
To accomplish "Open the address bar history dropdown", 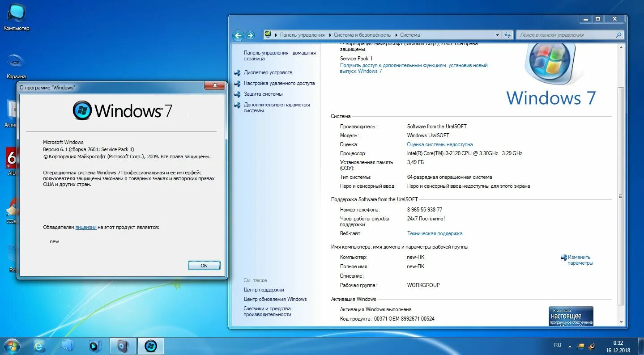I will [497, 35].
